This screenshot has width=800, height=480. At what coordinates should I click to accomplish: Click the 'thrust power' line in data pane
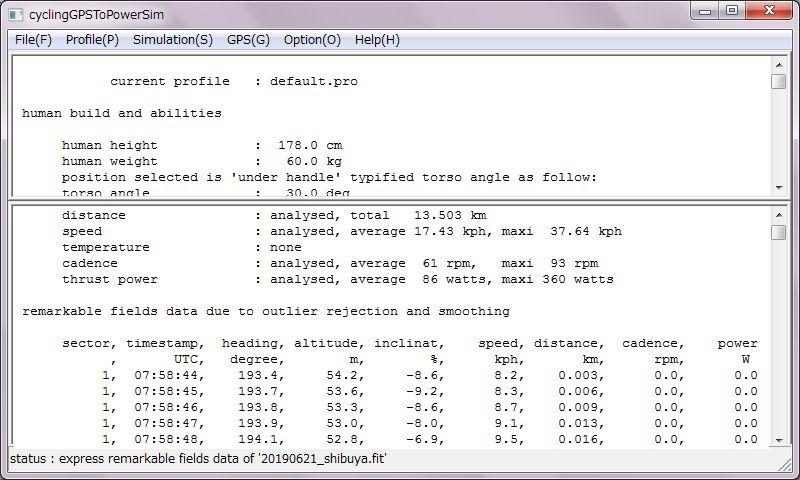click(x=337, y=279)
